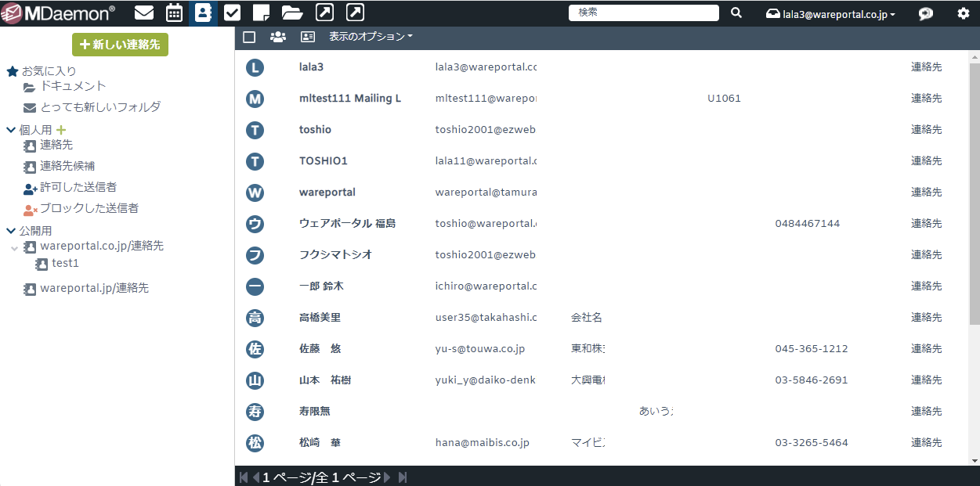The image size is (980, 486).
Task: Open the Tasks checkmark icon
Action: 232,13
